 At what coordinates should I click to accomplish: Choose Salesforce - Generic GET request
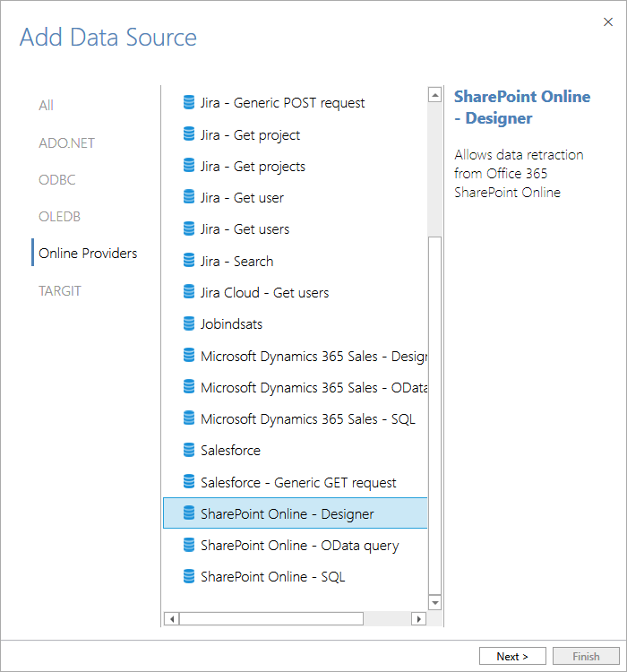(x=295, y=482)
